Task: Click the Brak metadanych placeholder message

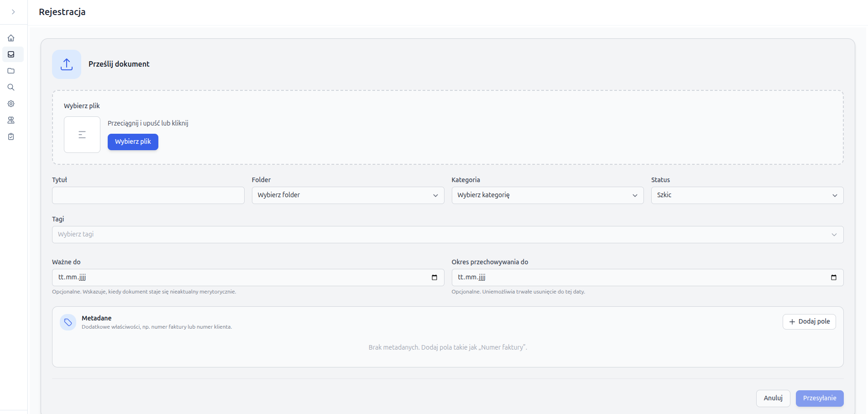Action: [x=448, y=347]
